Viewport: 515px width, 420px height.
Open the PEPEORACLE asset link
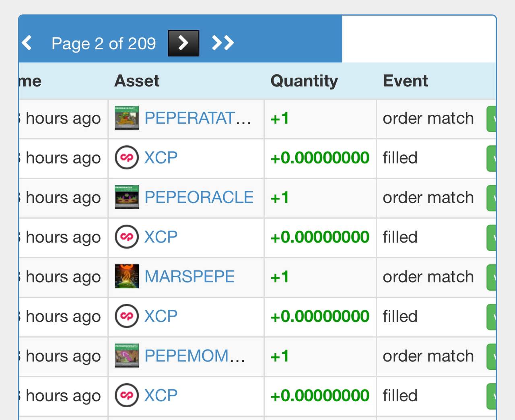[x=199, y=197]
